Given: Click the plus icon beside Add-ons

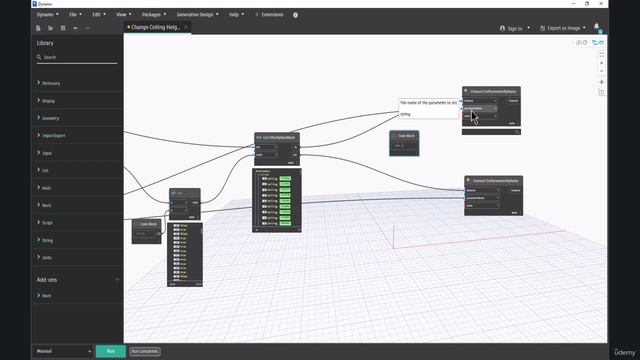Looking at the screenshot, I should pos(117,280).
